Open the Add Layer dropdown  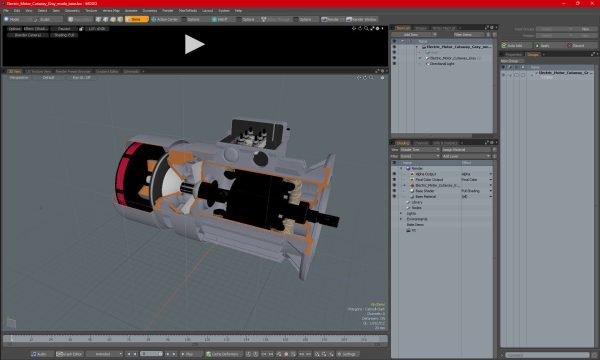(x=466, y=156)
